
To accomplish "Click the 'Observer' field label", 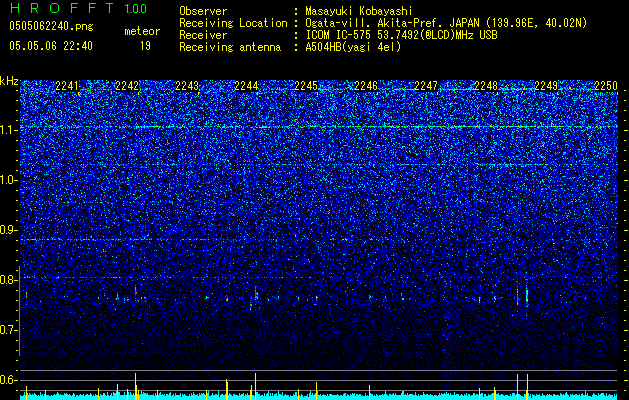I will (x=203, y=11).
